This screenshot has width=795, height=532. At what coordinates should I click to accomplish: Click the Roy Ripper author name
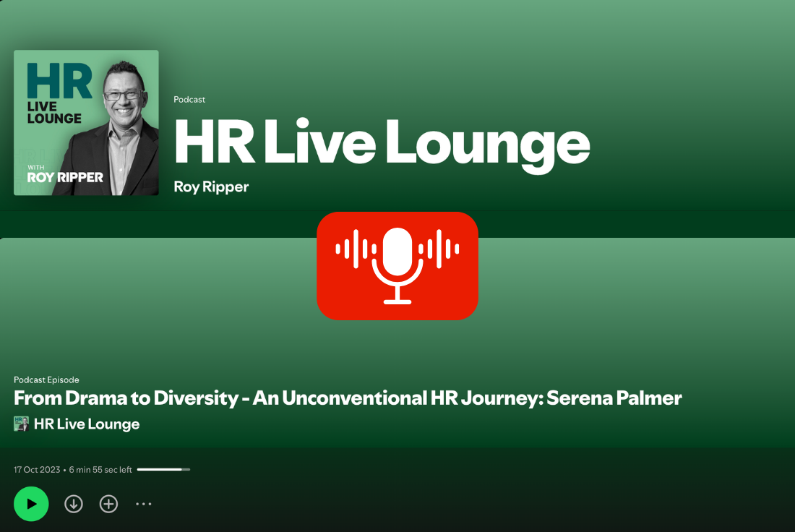(211, 186)
